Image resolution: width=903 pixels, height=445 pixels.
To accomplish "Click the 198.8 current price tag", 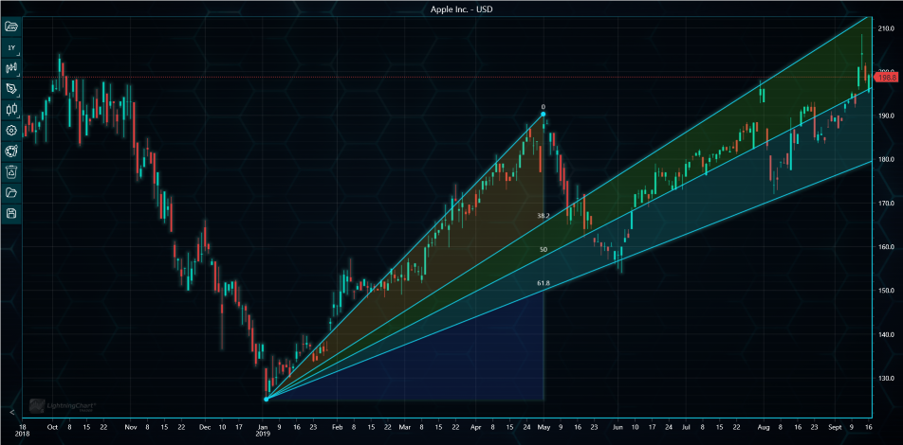I will [x=889, y=77].
